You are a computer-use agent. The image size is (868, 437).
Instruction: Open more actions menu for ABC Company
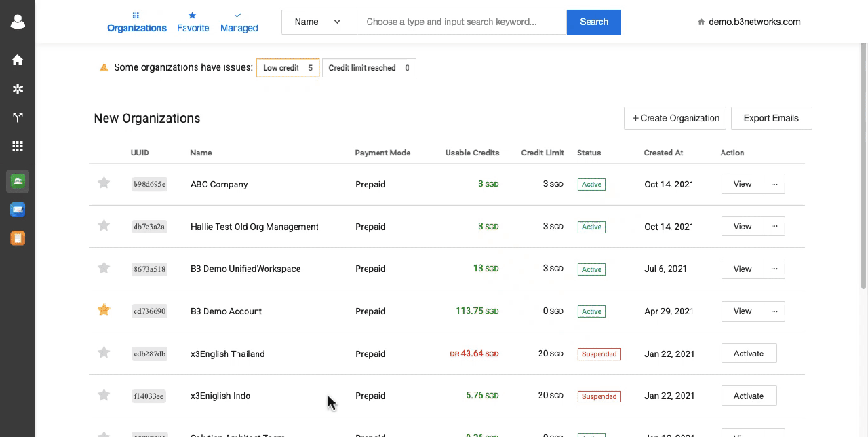(x=774, y=184)
